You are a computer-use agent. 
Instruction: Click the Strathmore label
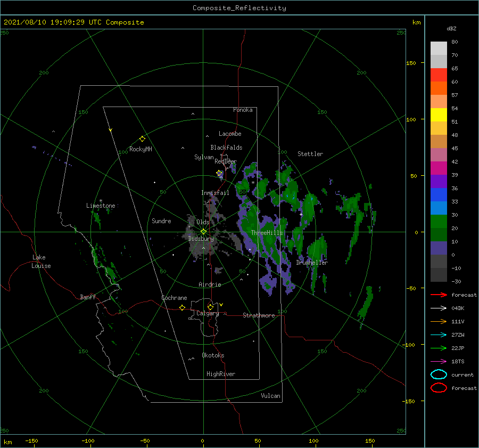pyautogui.click(x=259, y=315)
